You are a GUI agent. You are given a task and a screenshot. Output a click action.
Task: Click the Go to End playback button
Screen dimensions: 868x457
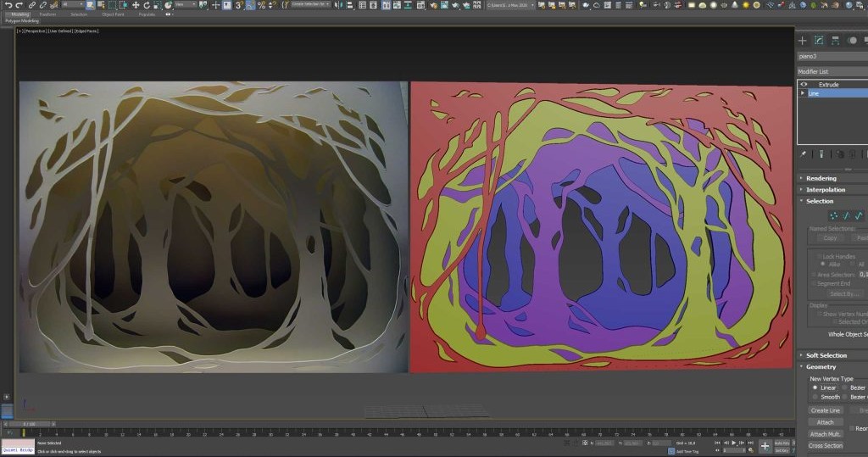tap(749, 443)
